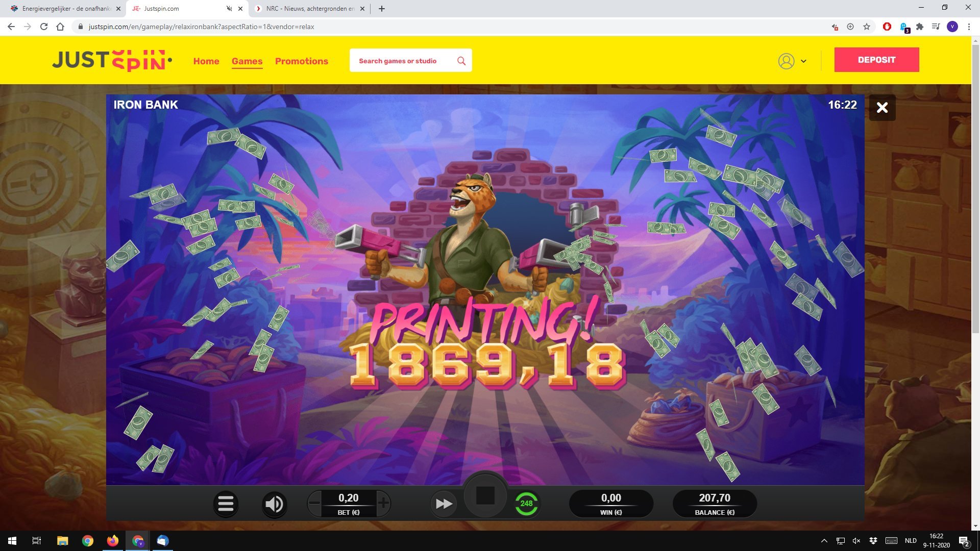980x551 pixels.
Task: Go forward in the browser
Action: pos(28,27)
